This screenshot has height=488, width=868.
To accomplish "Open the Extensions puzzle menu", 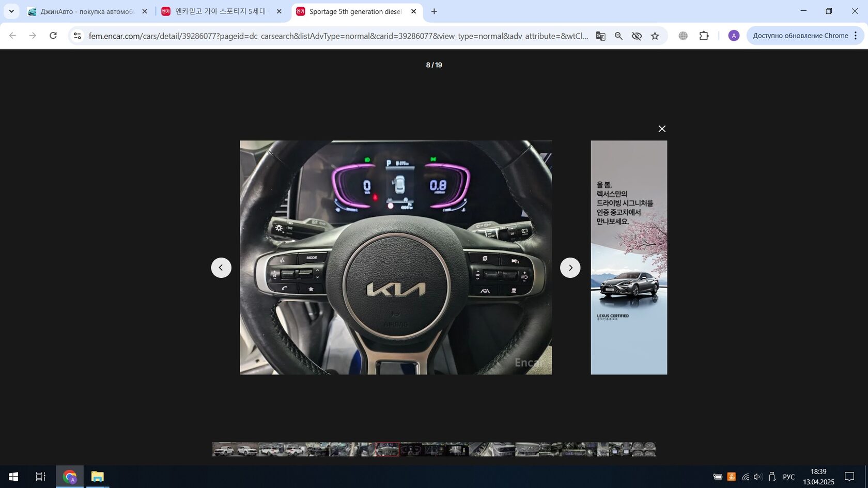I will [704, 36].
